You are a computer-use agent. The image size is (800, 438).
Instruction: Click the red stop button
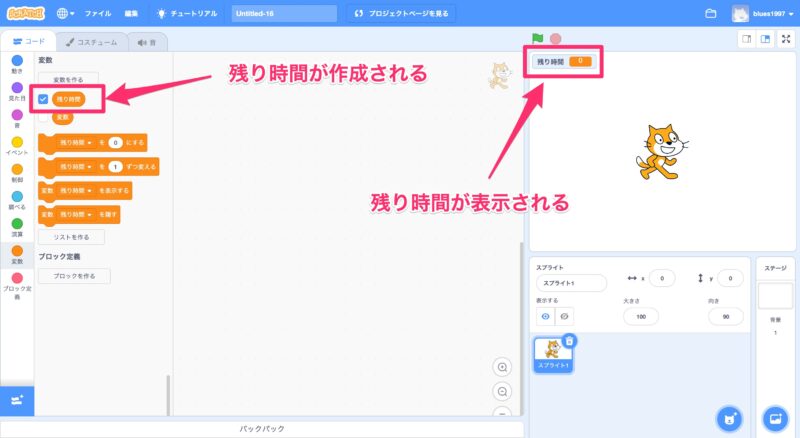555,39
